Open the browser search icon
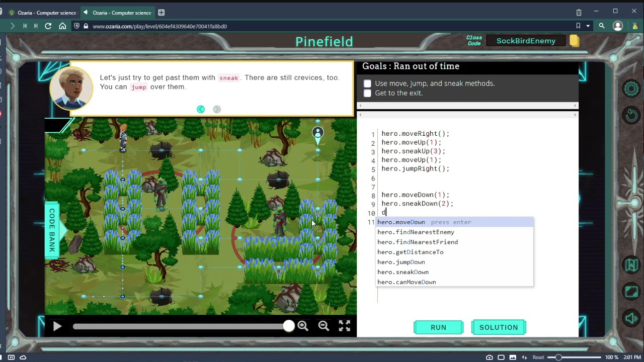The width and height of the screenshot is (644, 362). [602, 26]
